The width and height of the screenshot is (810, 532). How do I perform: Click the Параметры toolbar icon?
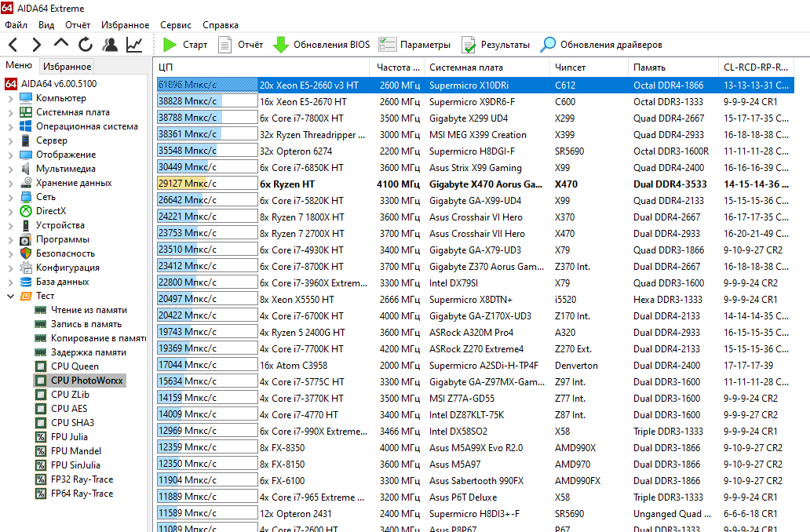click(388, 45)
